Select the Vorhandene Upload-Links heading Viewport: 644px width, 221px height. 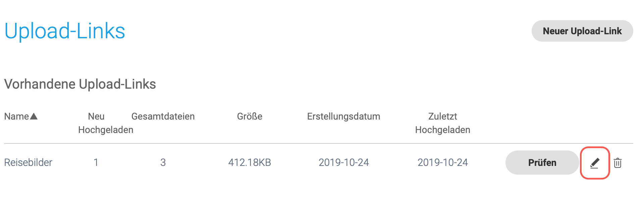click(x=80, y=84)
